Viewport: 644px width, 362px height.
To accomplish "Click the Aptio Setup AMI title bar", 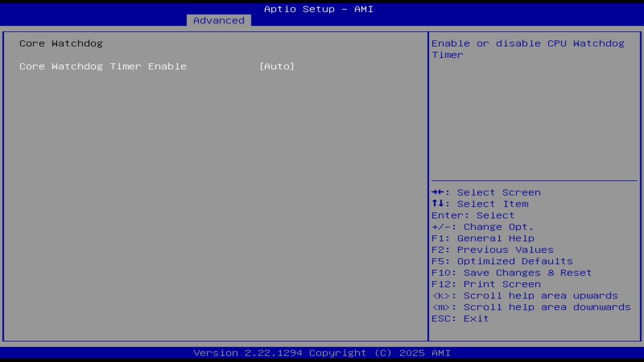I will [x=318, y=9].
